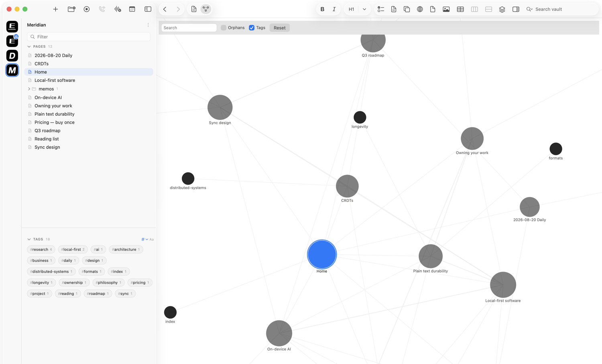Screen dimensions: 602x364
Task: Select the distributed-systems tag node
Action: click(188, 178)
